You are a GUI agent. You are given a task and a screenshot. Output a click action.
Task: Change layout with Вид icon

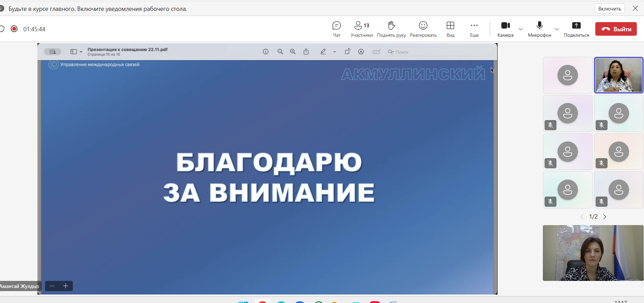click(x=450, y=29)
